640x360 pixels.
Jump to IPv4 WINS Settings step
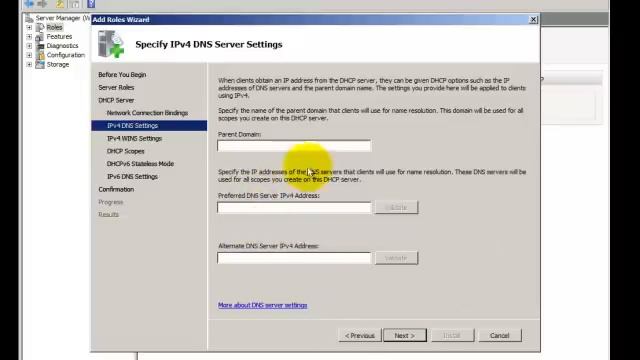point(134,138)
